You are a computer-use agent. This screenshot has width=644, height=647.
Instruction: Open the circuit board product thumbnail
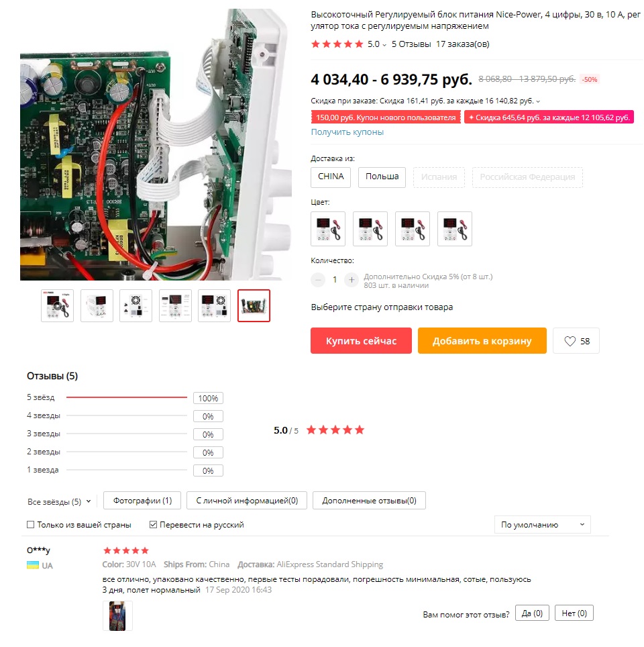(254, 306)
